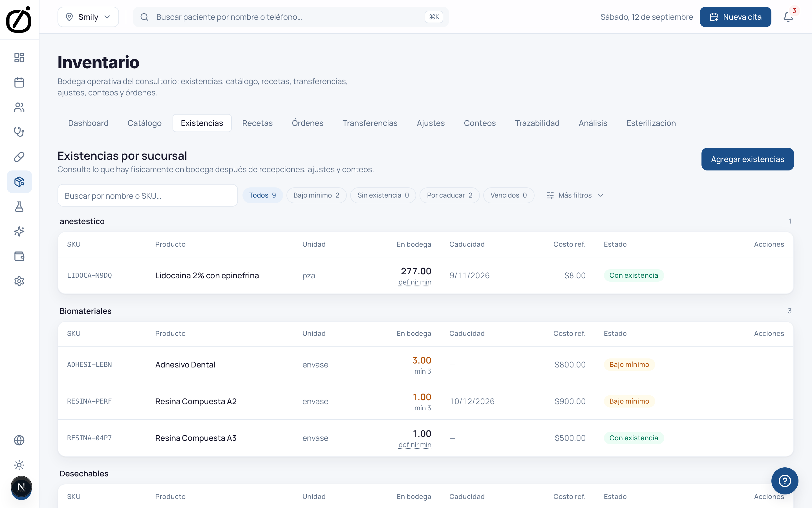Click the Adhesivo Dental product row
The image size is (812, 508).
pyautogui.click(x=425, y=365)
